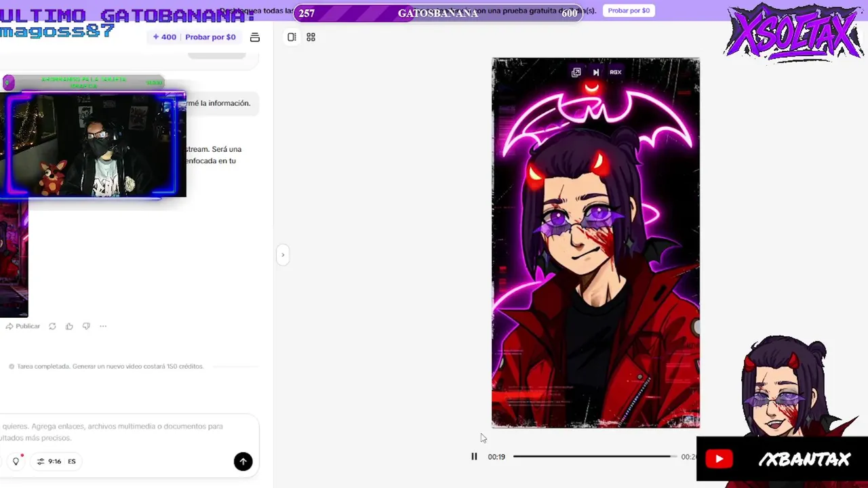
Task: Give a thumbs down to the result
Action: click(86, 326)
